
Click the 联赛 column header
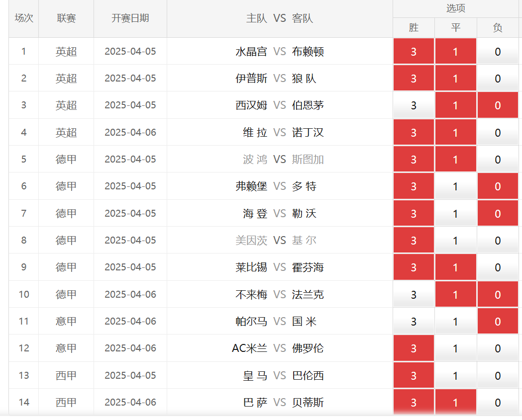pos(66,18)
